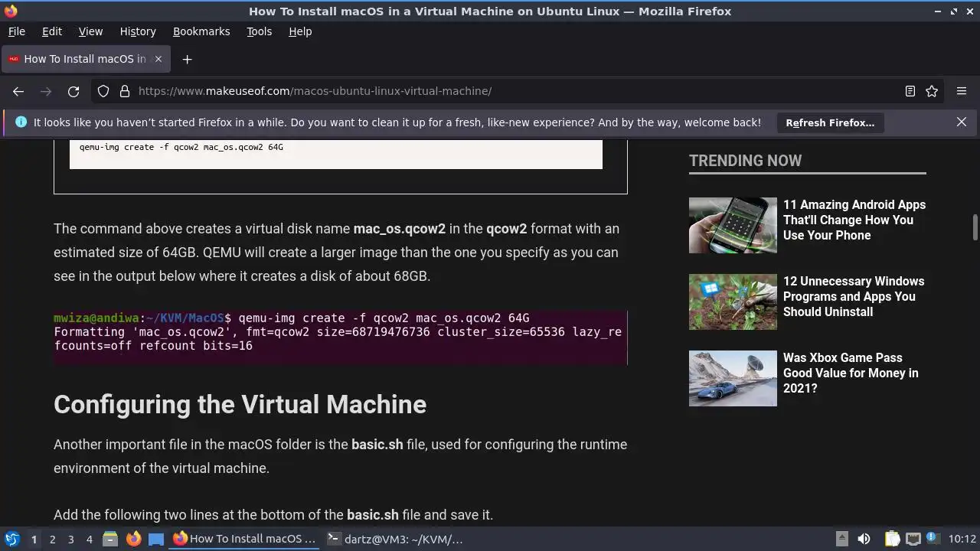The width and height of the screenshot is (980, 551).
Task: Switch to workspace 3
Action: [x=70, y=540]
